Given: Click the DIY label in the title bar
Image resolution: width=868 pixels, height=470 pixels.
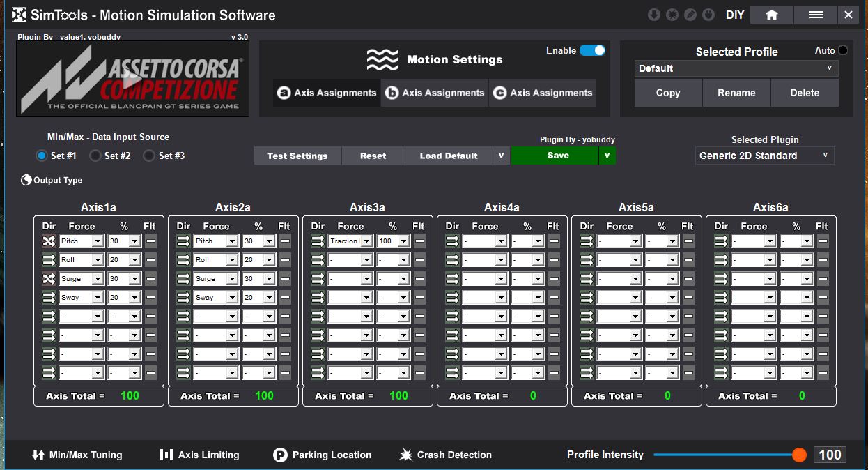Looking at the screenshot, I should tap(735, 15).
